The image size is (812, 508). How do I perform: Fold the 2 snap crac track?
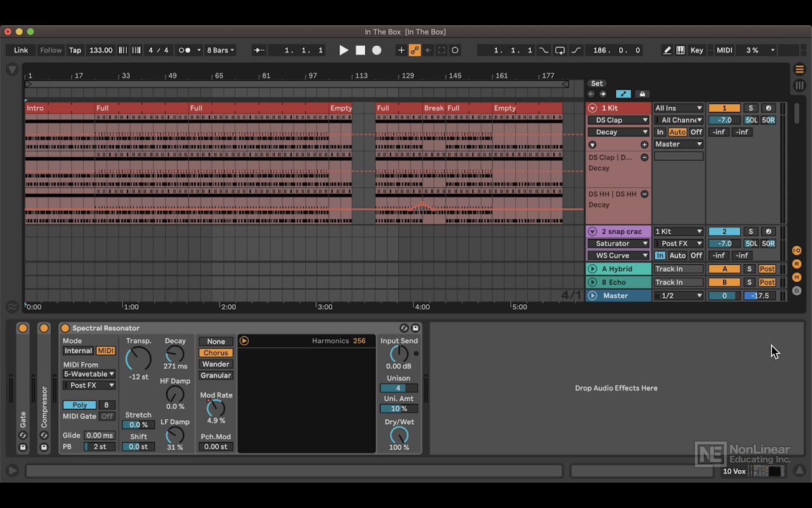[593, 232]
